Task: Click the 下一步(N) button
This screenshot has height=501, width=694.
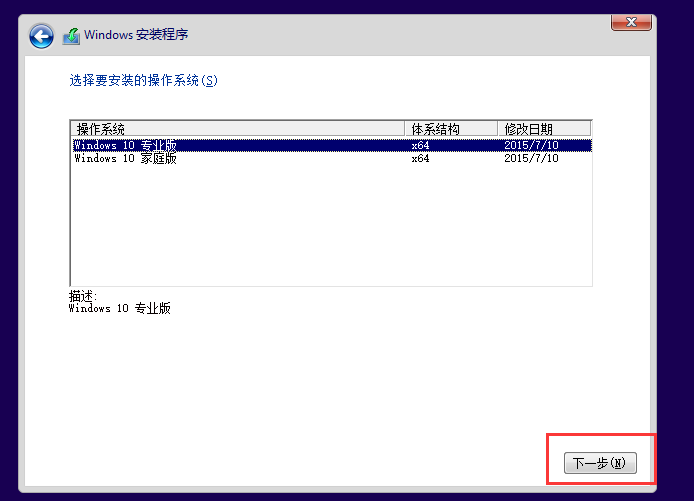Action: [600, 463]
